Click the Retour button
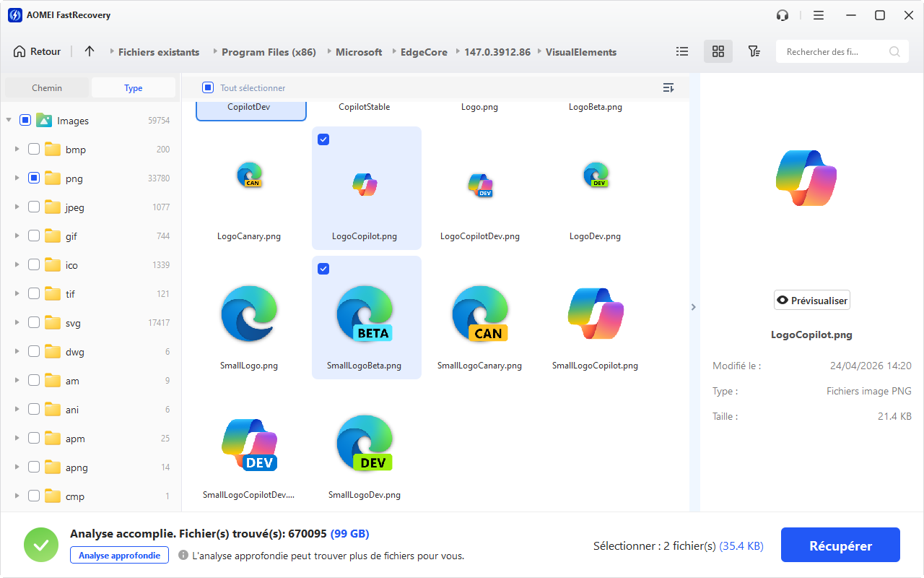 tap(37, 52)
